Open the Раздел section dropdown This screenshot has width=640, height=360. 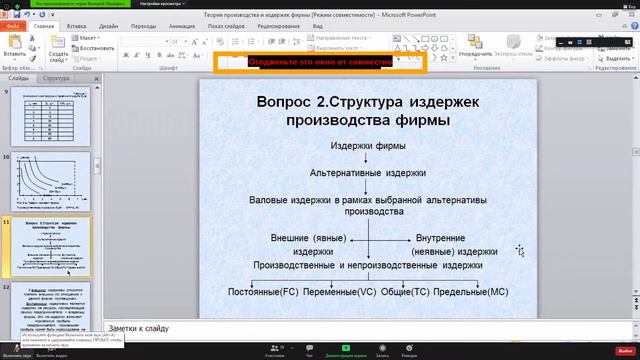pyautogui.click(x=86, y=59)
